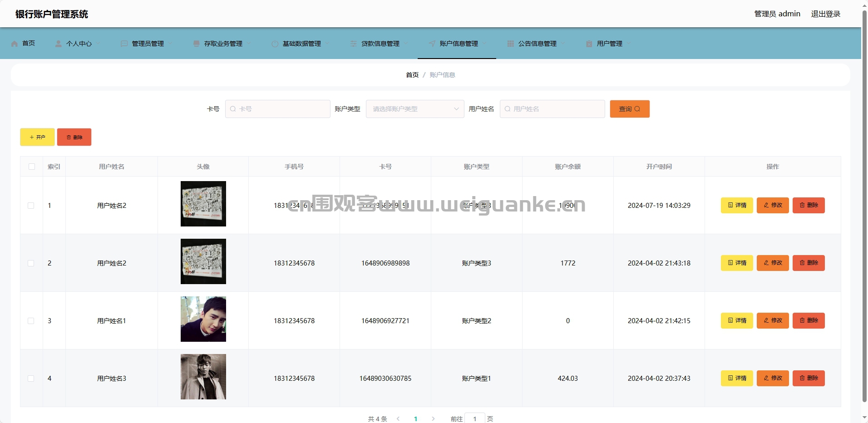Click the page jump number input
This screenshot has height=423, width=868.
(x=475, y=419)
